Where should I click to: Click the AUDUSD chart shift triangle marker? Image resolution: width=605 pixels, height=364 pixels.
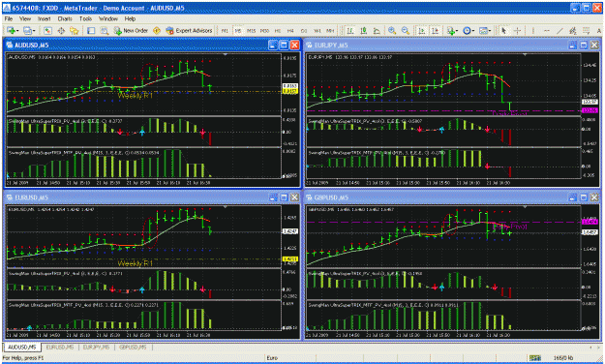[226, 55]
